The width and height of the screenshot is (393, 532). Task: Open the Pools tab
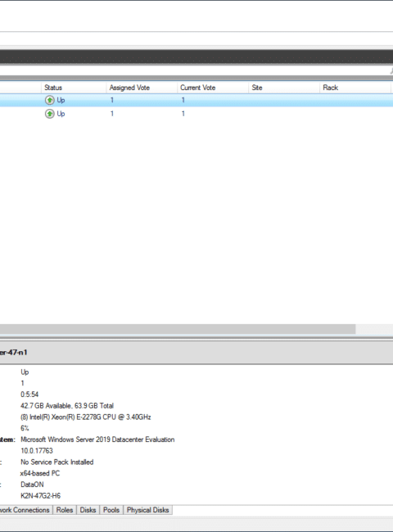[111, 510]
